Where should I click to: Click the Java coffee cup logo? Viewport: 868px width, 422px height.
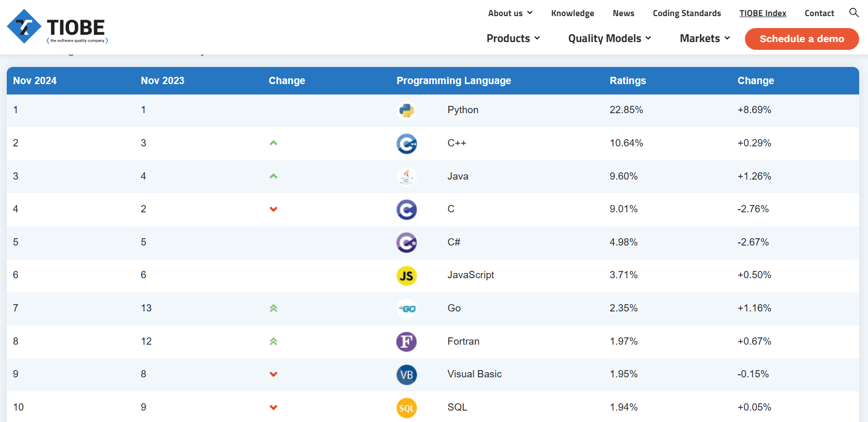[407, 176]
